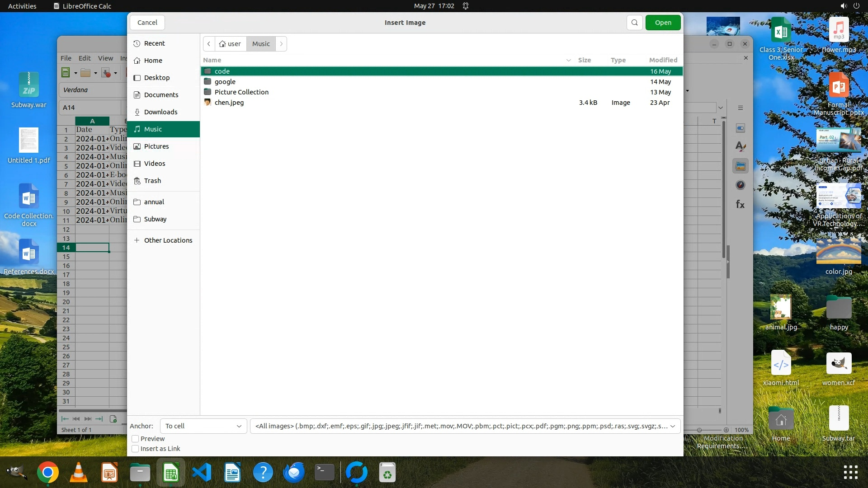Click the zoom slider in Calc status bar

click(699, 430)
